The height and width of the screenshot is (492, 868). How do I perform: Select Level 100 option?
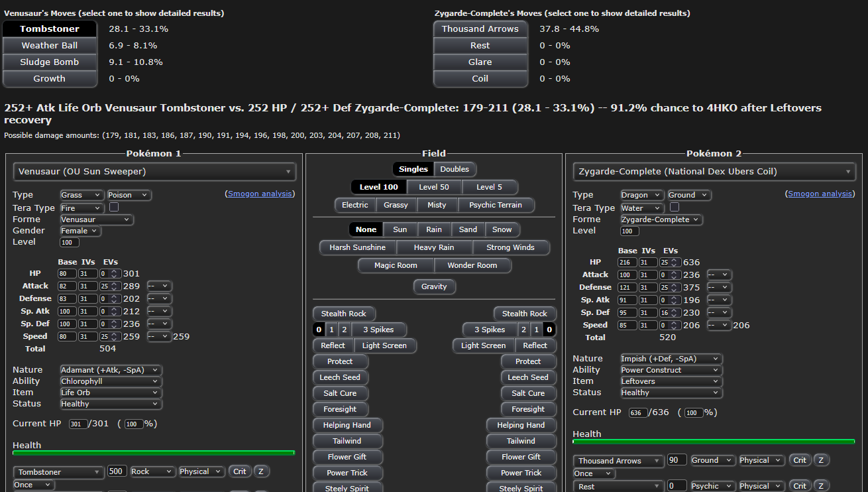pos(379,187)
